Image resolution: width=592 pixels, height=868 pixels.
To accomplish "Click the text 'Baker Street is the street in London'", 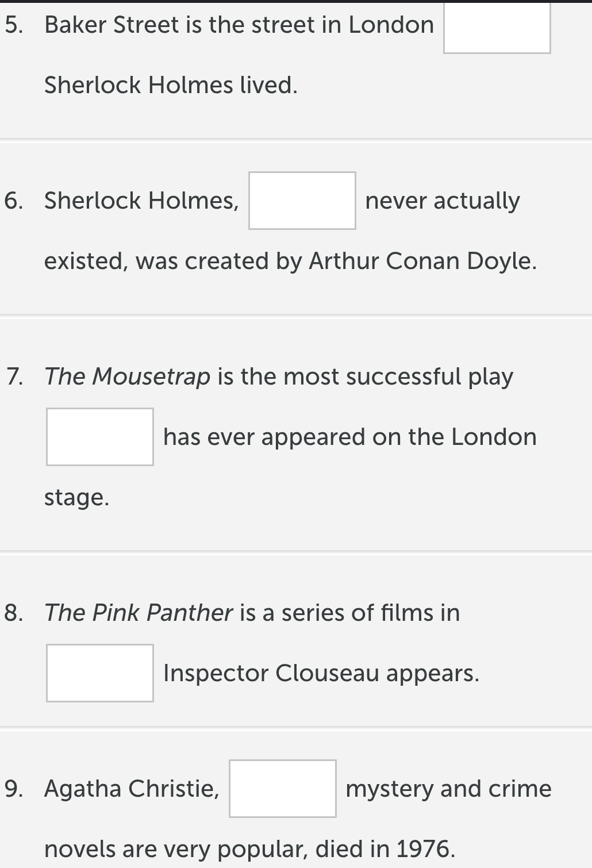I will coord(239,25).
